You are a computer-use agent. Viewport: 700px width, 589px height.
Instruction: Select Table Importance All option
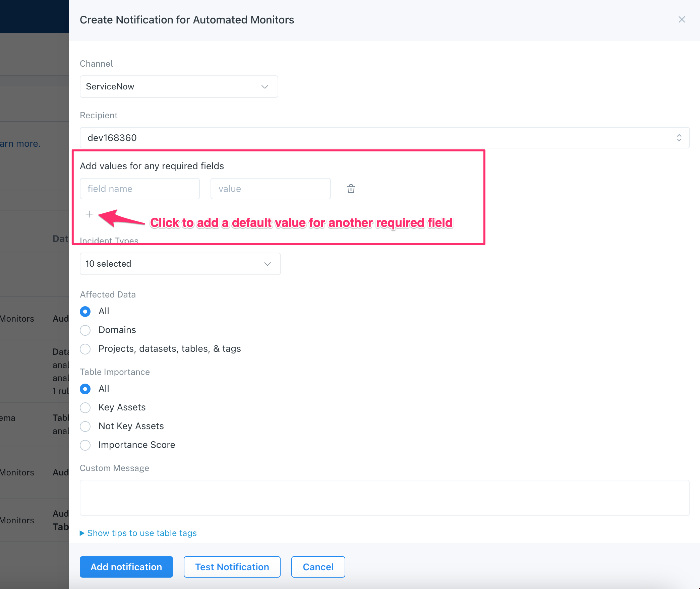[x=85, y=389]
